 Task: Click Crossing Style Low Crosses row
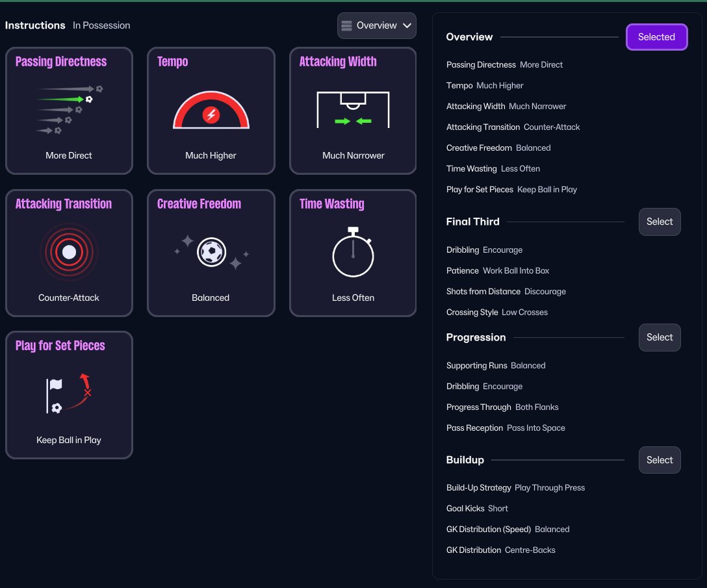[x=497, y=312]
